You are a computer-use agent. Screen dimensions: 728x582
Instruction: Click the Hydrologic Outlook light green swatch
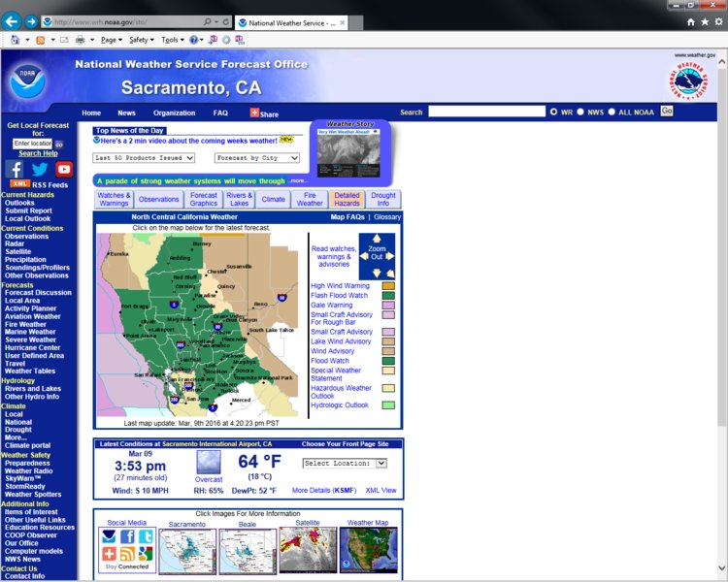[x=388, y=405]
